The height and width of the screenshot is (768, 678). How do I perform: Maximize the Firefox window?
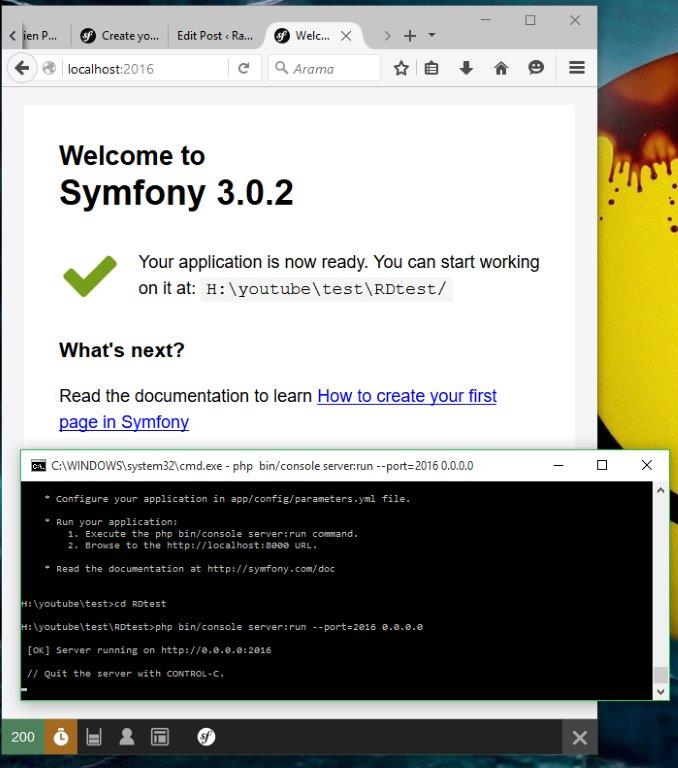click(x=530, y=20)
